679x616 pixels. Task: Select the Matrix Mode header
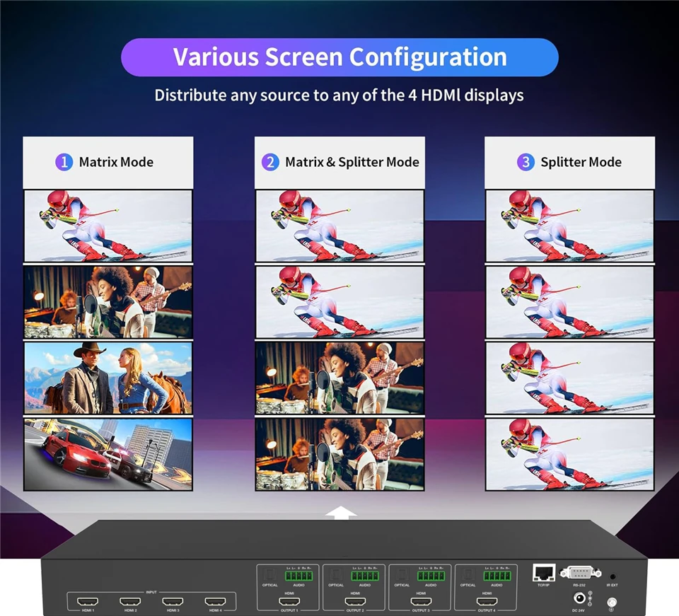coord(108,162)
